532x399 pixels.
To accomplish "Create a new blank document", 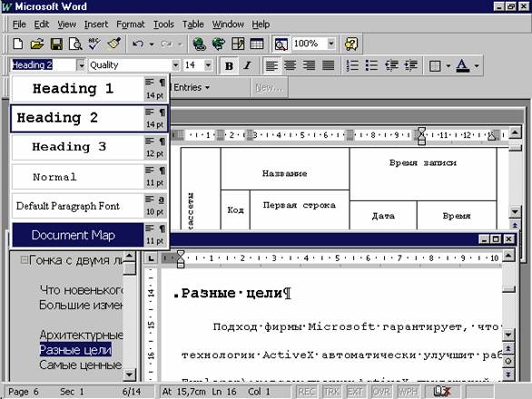I will pyautogui.click(x=17, y=44).
